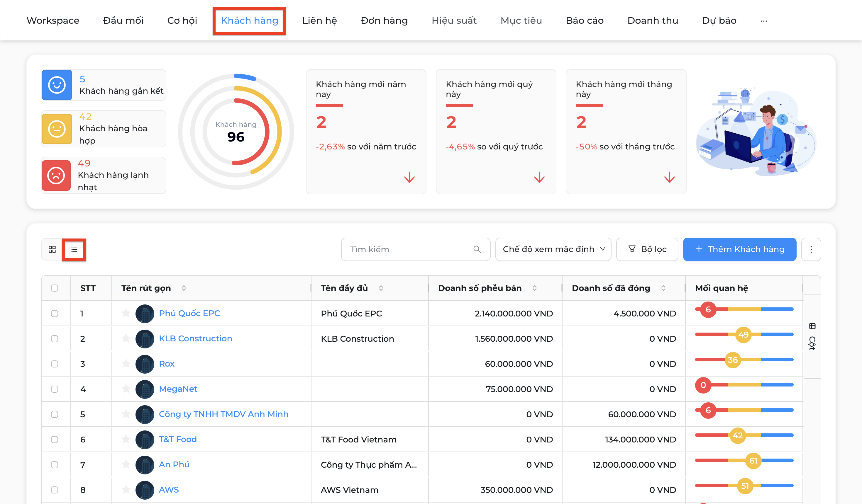The width and height of the screenshot is (862, 504).
Task: Go to the Đầu mối tab
Action: coord(123,21)
